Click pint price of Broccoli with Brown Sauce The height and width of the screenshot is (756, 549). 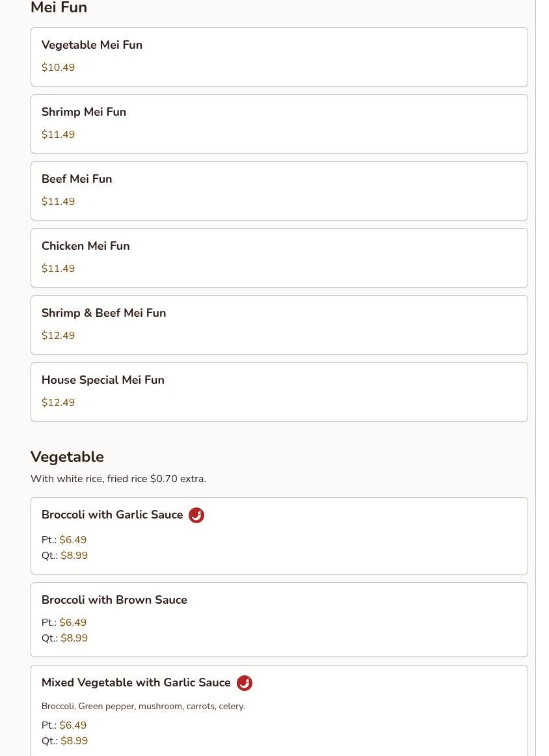[x=73, y=623]
